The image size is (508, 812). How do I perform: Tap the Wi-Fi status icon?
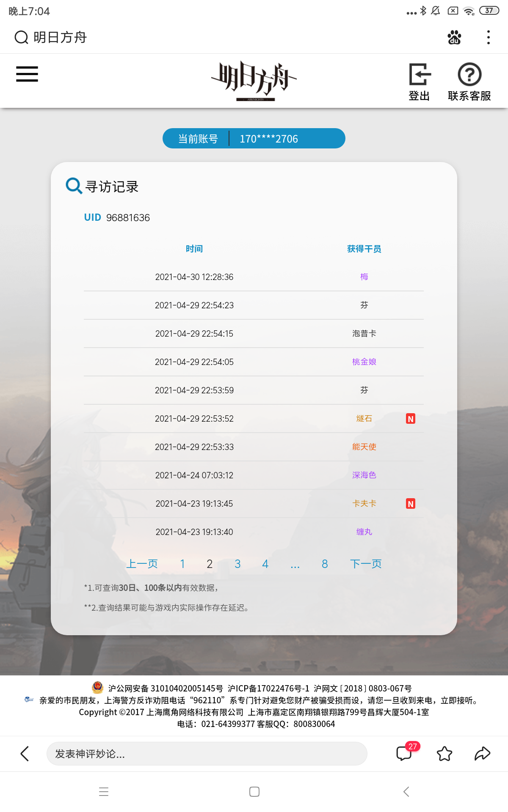(469, 11)
